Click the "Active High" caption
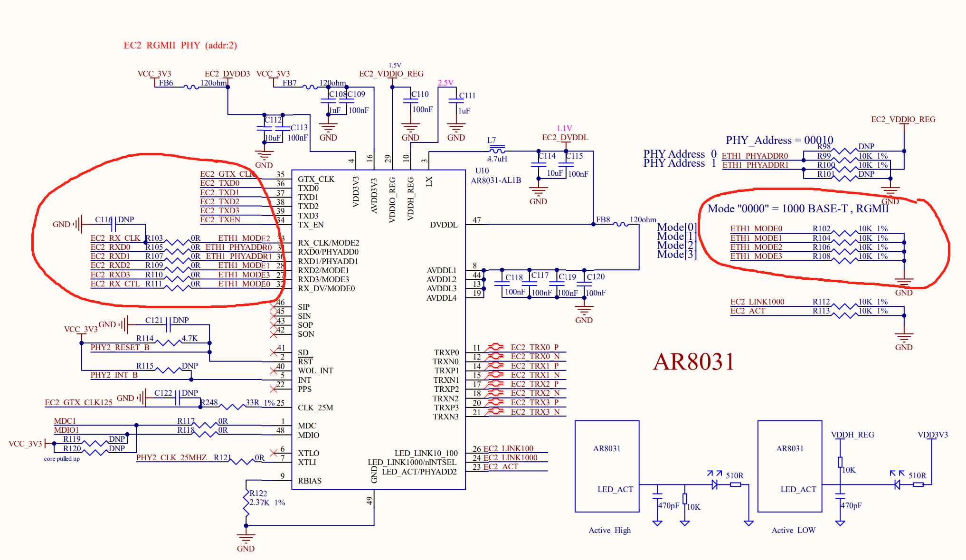Image resolution: width=966 pixels, height=560 pixels. tap(610, 530)
